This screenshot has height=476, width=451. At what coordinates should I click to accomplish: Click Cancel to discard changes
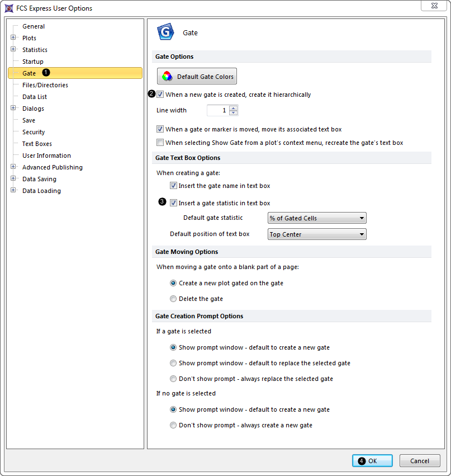pyautogui.click(x=419, y=461)
